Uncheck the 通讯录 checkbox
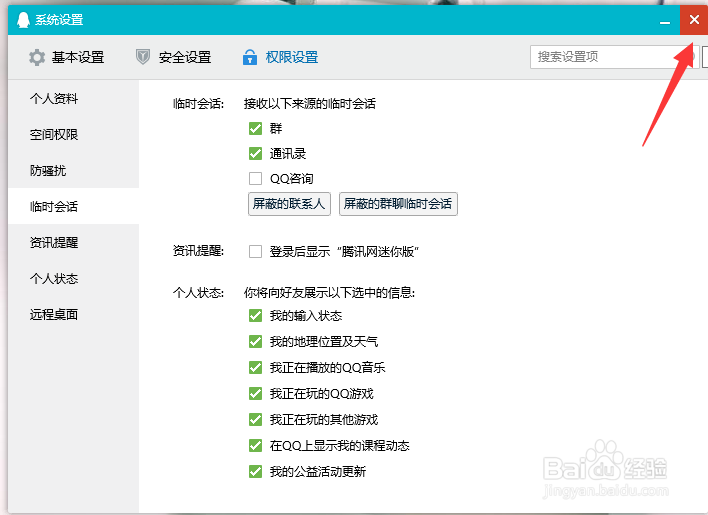This screenshot has width=708, height=515. (x=256, y=153)
